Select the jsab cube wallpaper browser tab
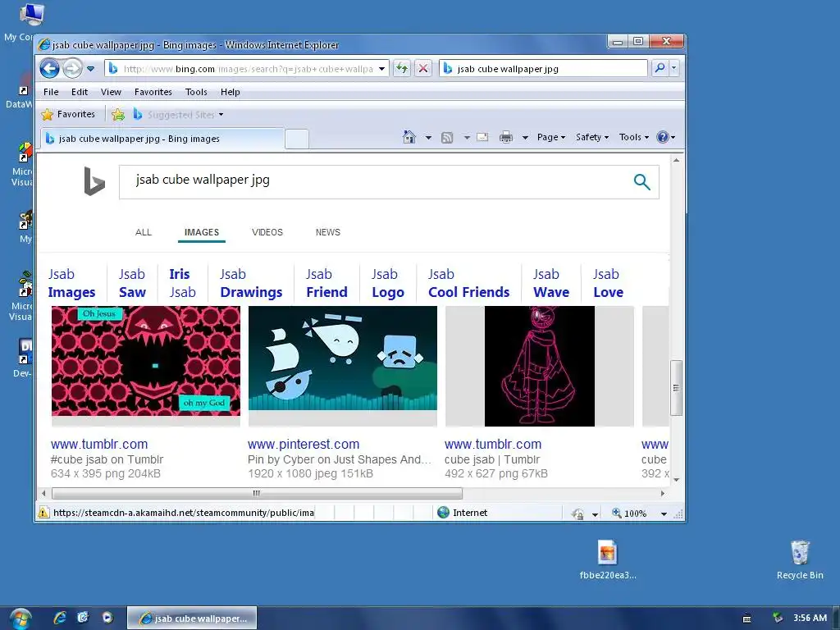 tap(162, 138)
